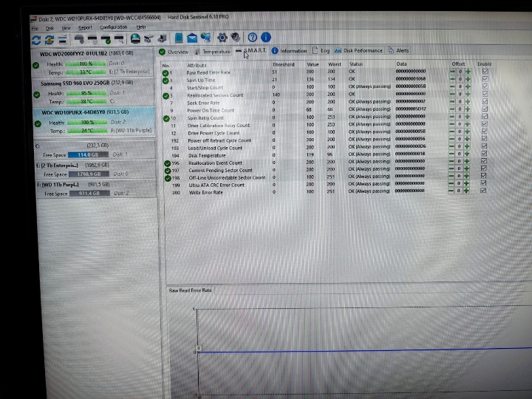Viewport: 532px width, 399px height.
Task: Click the Status column header
Action: pos(356,64)
